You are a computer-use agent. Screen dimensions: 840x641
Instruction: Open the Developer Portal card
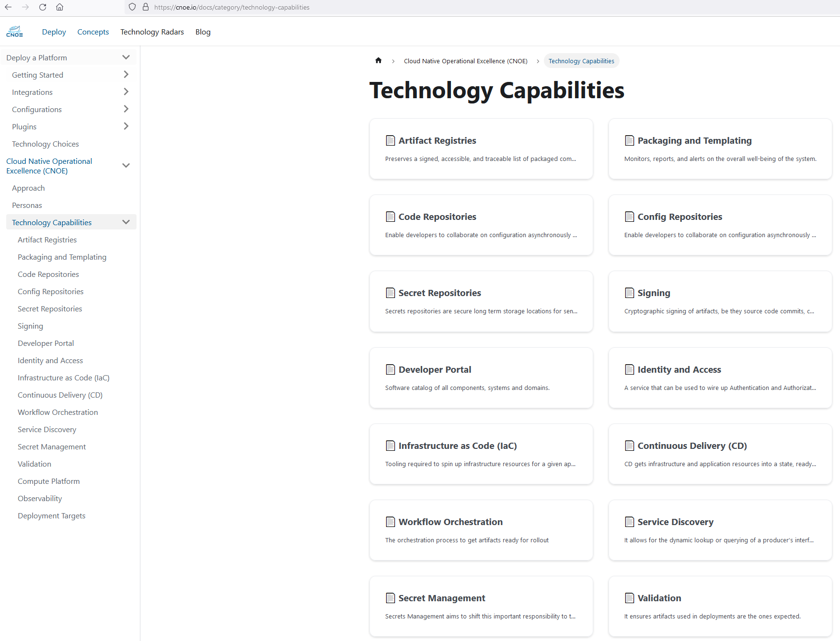[x=481, y=378]
